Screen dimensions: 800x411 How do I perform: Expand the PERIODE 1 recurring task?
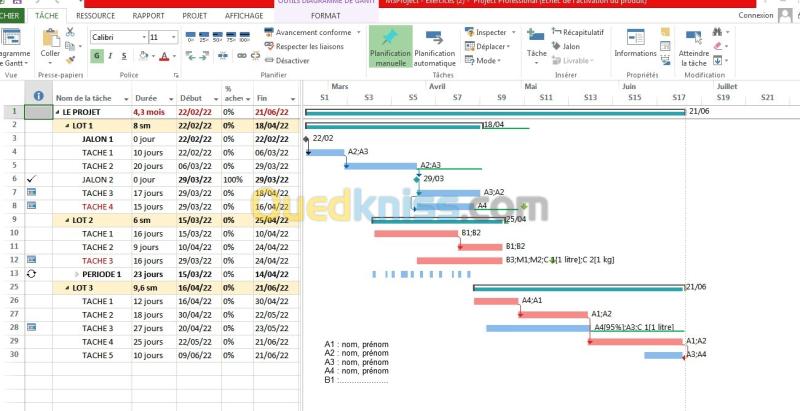click(77, 273)
